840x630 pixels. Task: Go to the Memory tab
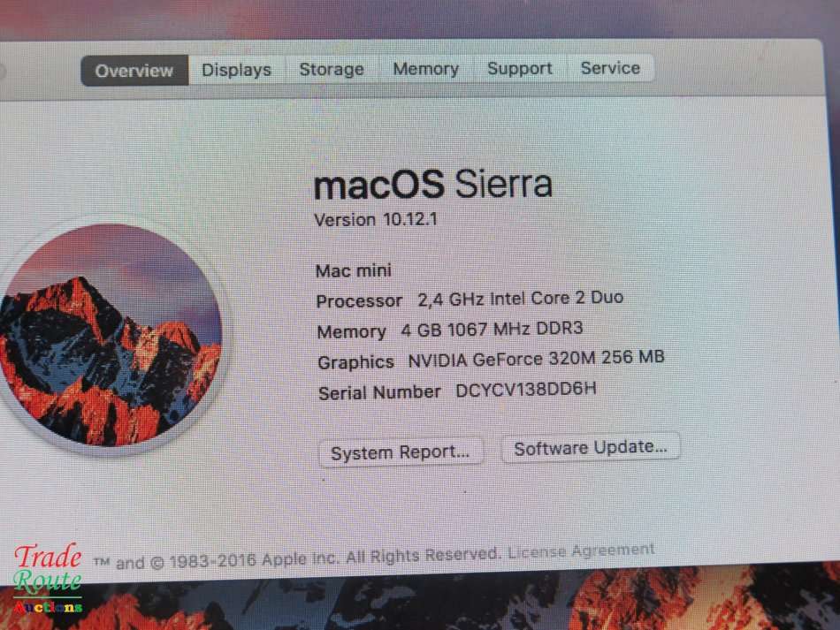click(x=426, y=69)
